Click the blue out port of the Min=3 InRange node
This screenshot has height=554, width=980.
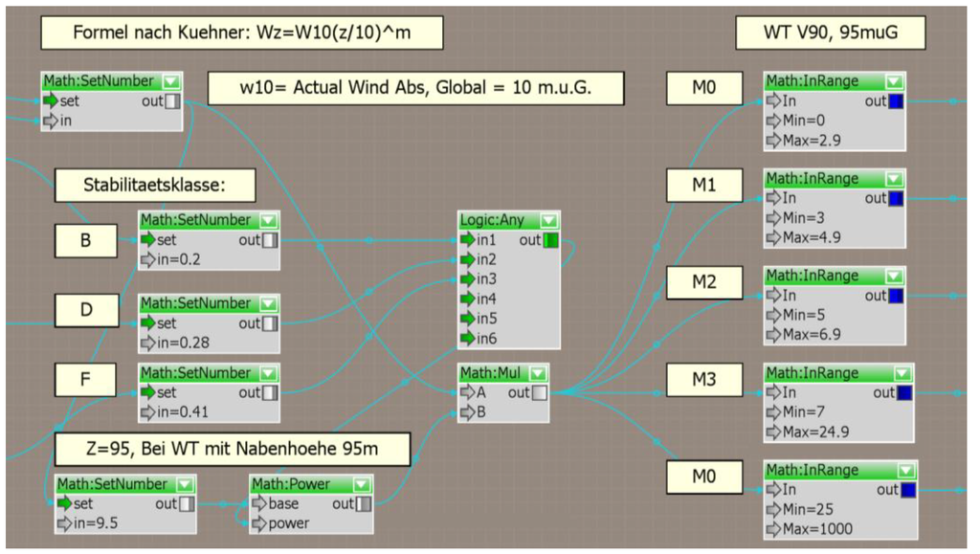(896, 198)
